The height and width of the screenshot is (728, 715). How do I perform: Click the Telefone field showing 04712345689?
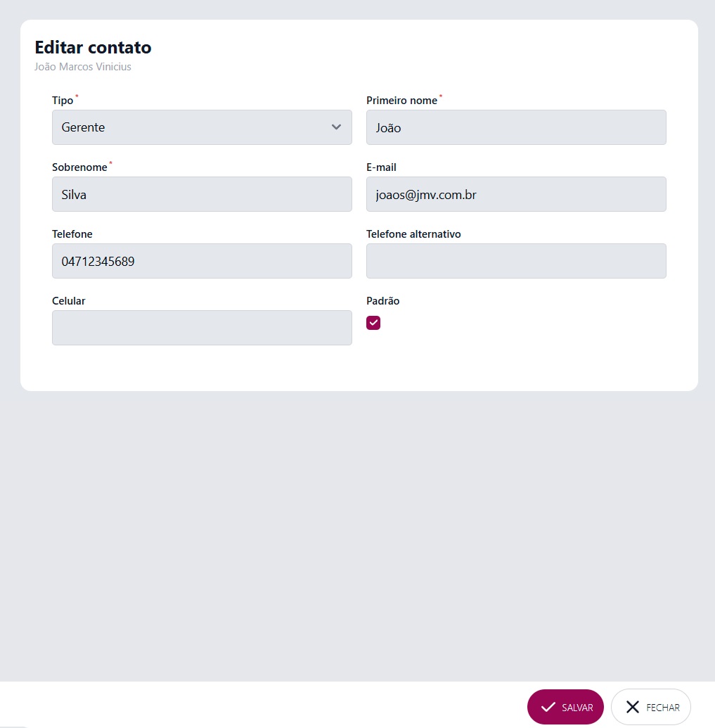click(202, 261)
